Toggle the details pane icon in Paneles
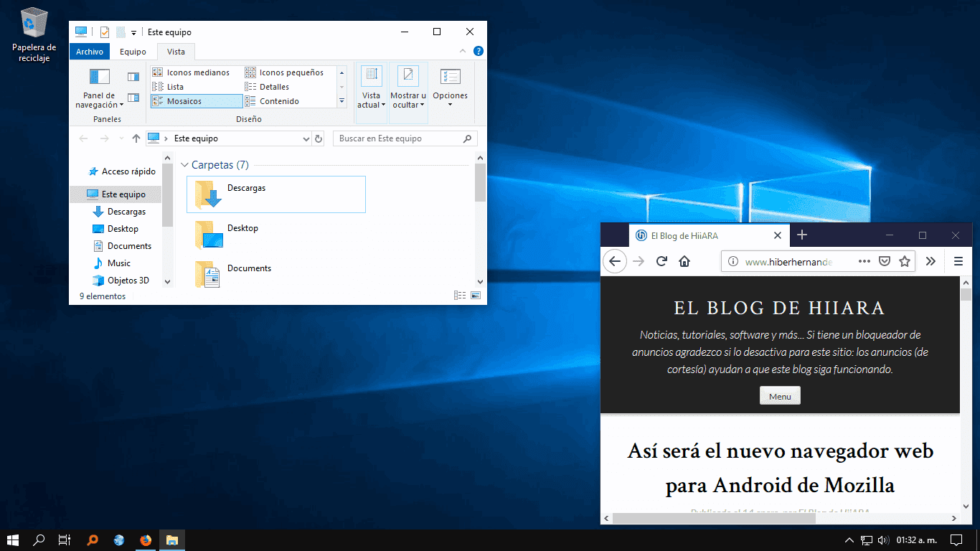Viewport: 980px width, 551px height. click(133, 98)
